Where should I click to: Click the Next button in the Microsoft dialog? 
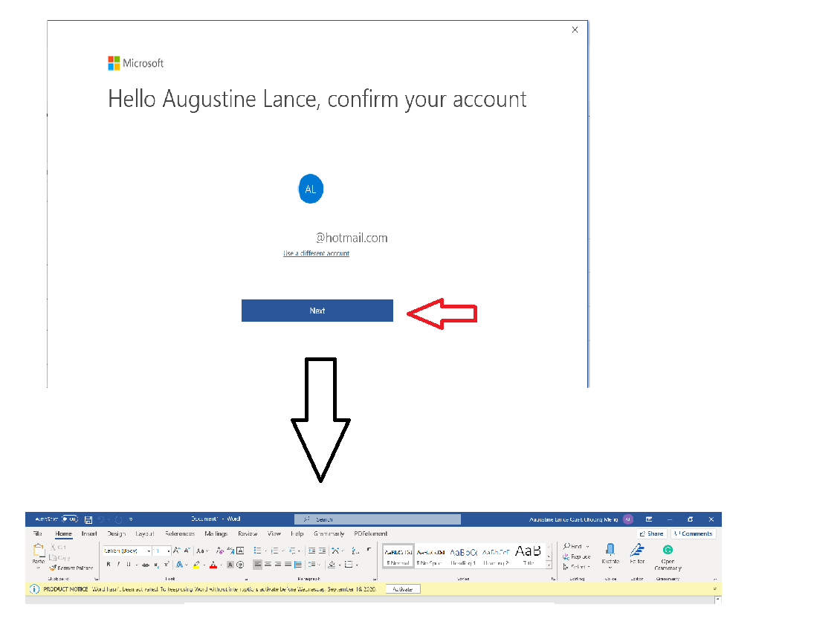click(317, 311)
